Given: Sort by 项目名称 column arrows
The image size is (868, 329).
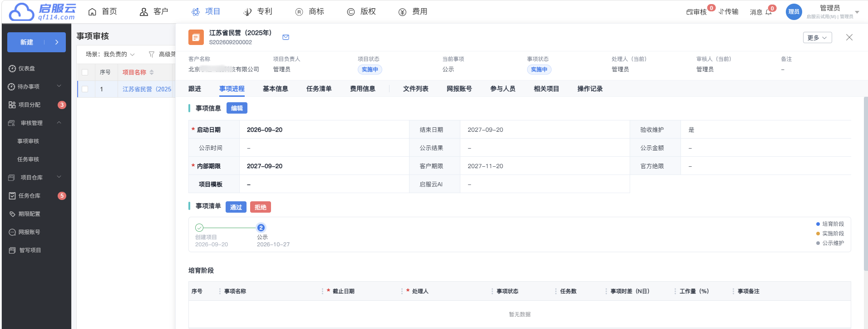Looking at the screenshot, I should (x=152, y=72).
